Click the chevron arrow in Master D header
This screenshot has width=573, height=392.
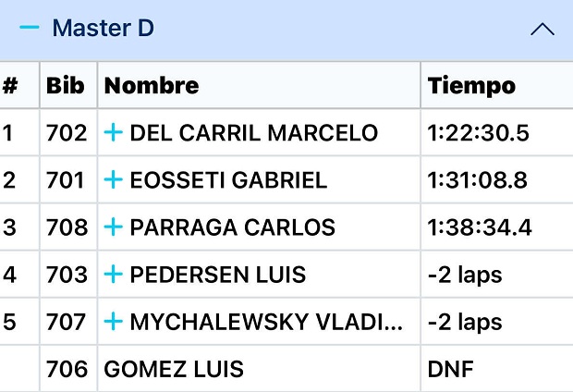tap(543, 30)
